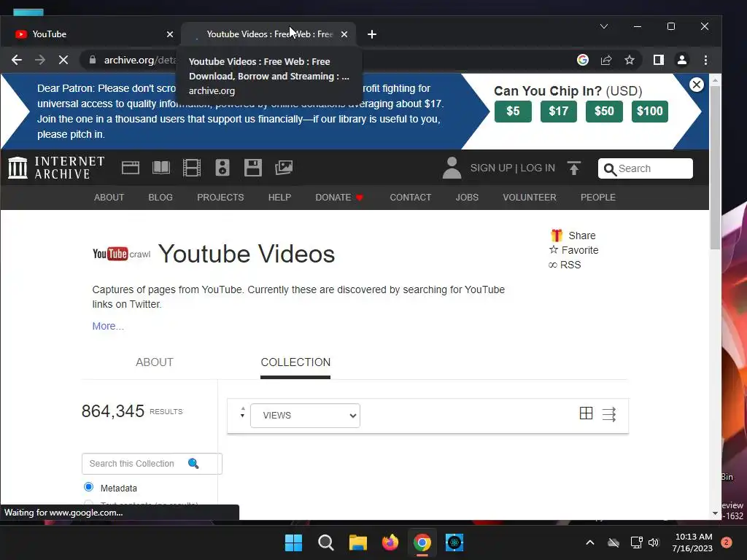Open the Texts book icon

(x=161, y=168)
